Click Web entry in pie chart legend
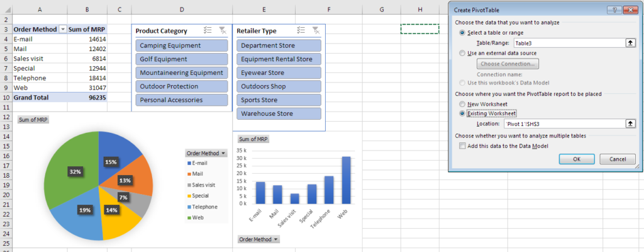 [196, 217]
